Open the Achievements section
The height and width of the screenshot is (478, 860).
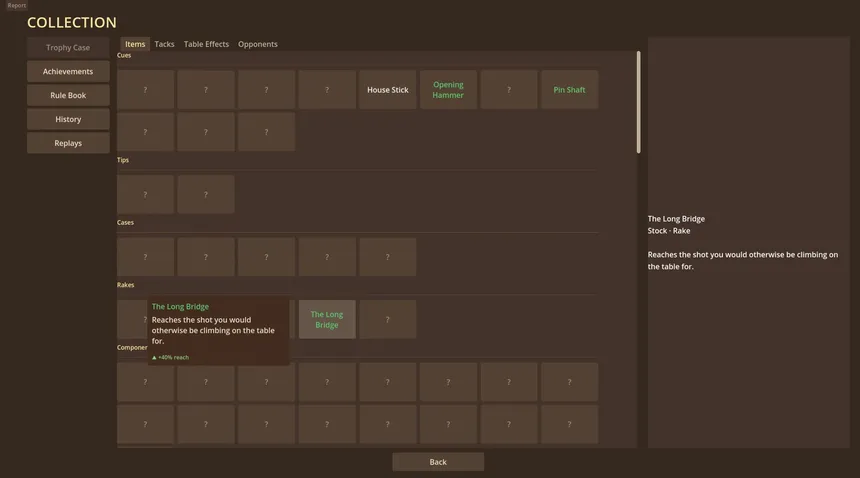click(x=68, y=71)
